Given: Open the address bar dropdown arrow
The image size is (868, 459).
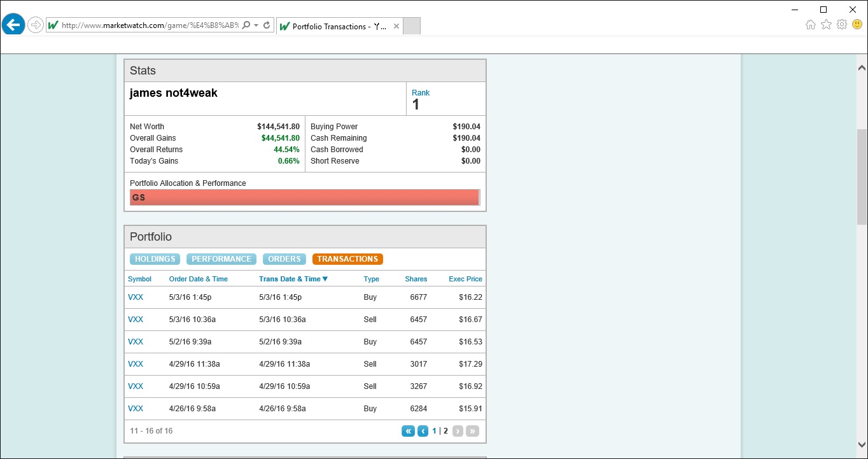Looking at the screenshot, I should [x=256, y=25].
